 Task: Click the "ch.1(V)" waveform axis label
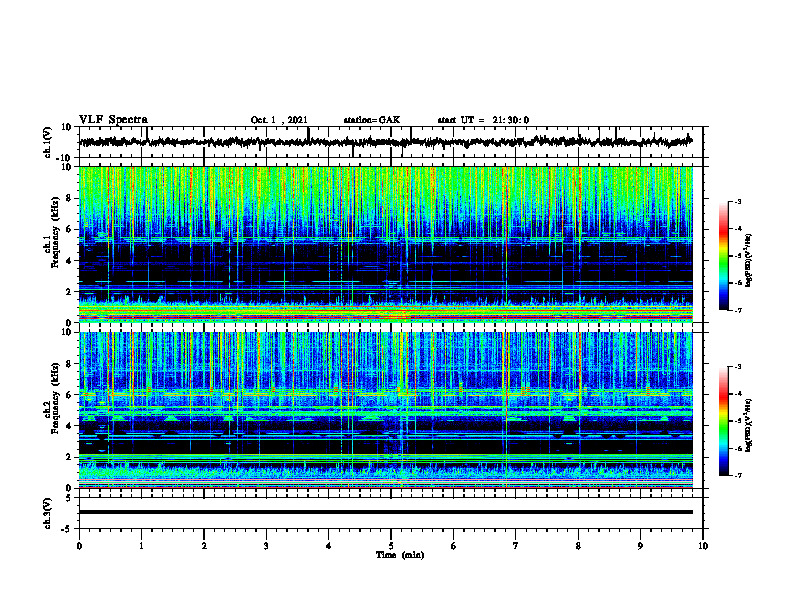pos(48,142)
